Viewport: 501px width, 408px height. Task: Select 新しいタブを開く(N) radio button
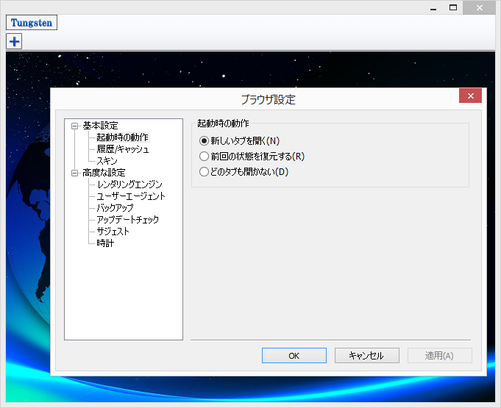tap(204, 141)
